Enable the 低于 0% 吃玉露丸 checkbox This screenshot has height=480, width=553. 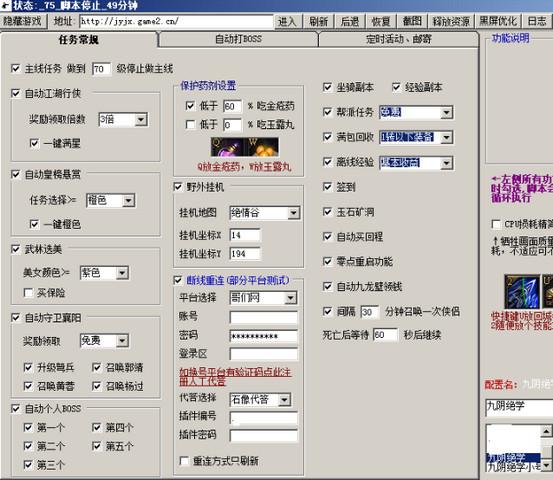[x=190, y=124]
